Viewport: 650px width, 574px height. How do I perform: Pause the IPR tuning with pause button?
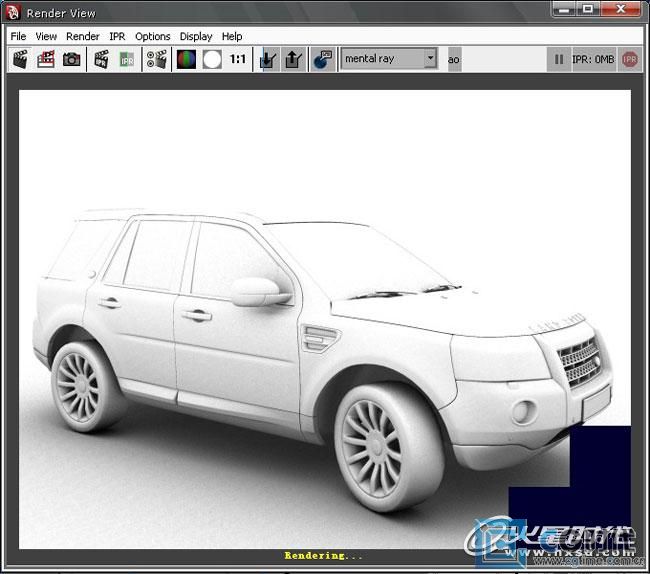tap(559, 60)
